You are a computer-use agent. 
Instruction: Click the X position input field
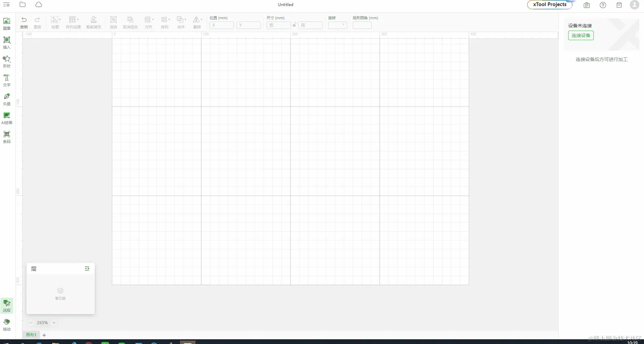click(222, 25)
